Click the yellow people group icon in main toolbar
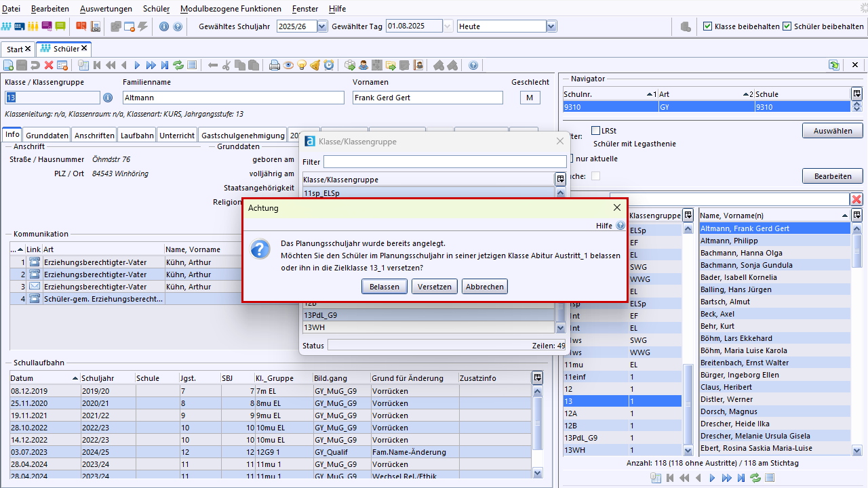The height and width of the screenshot is (488, 868). (x=33, y=26)
